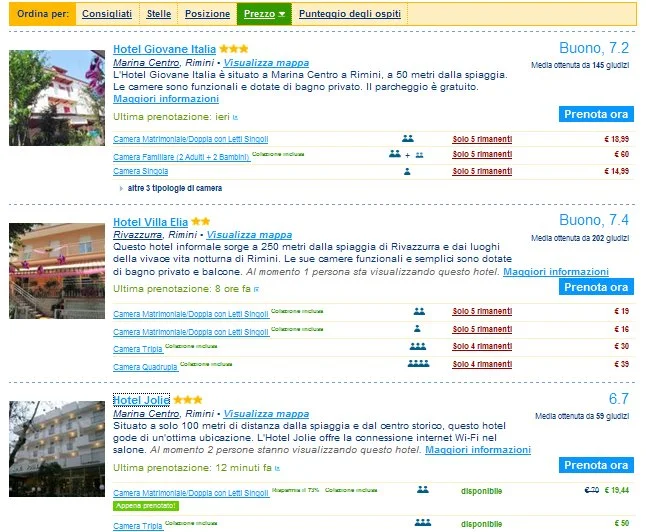This screenshot has width=646, height=532.
Task: Click Hotel Villa Elia photo thumbnail
Action: (x=57, y=271)
